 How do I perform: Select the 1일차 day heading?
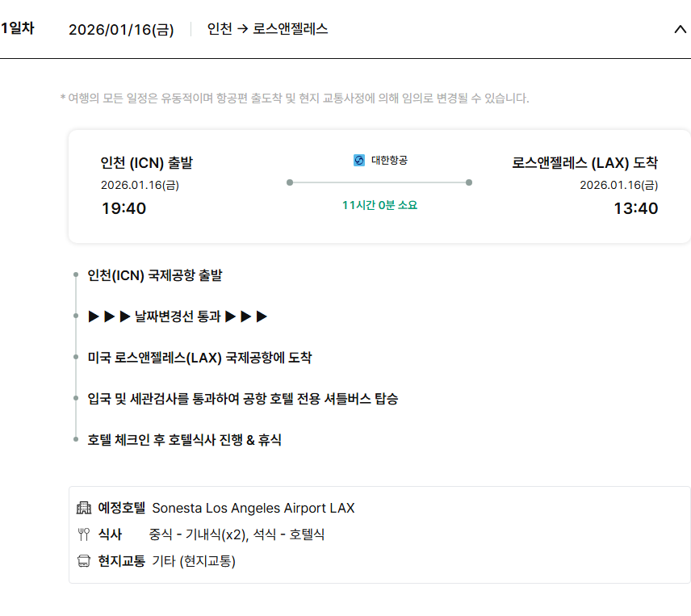[17, 29]
